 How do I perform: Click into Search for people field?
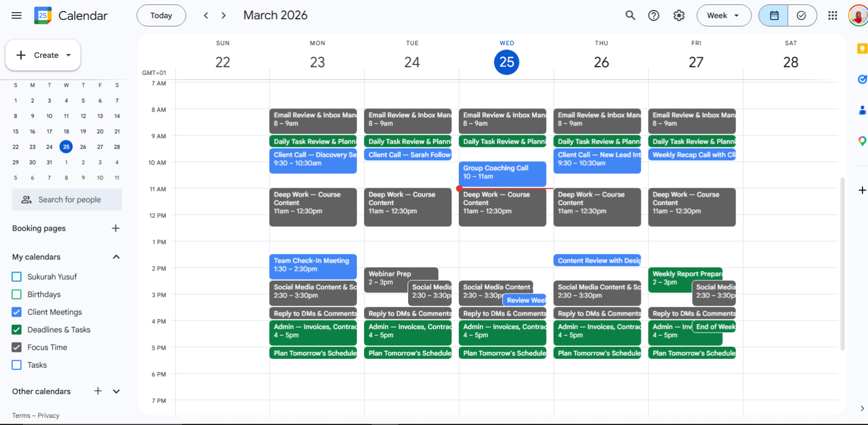tap(67, 199)
